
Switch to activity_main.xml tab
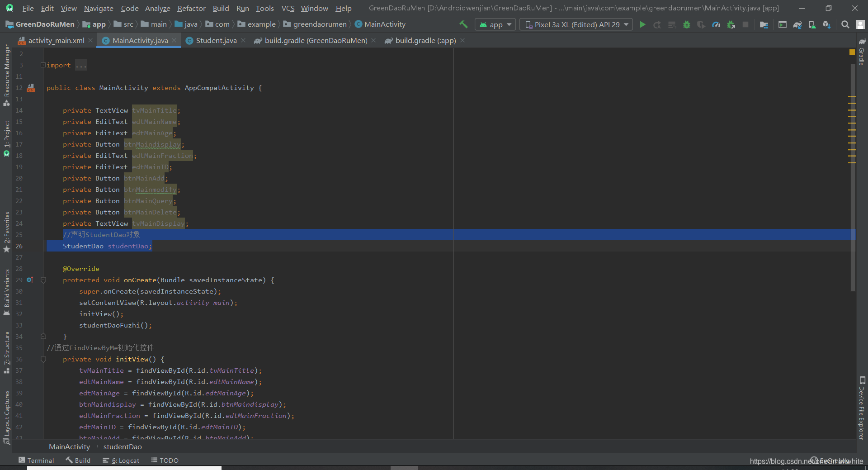(x=56, y=40)
